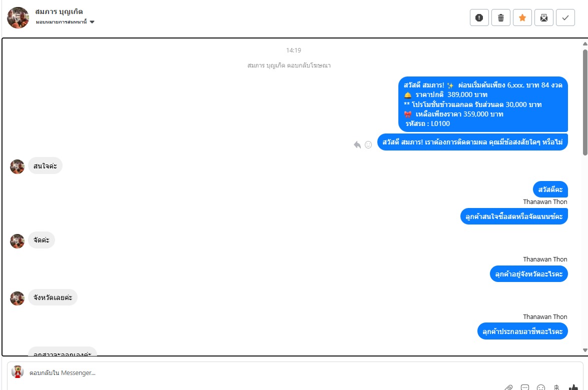Viewport: 588px width, 390px height.
Task: Click the scroll up arrow of chat
Action: [585, 44]
